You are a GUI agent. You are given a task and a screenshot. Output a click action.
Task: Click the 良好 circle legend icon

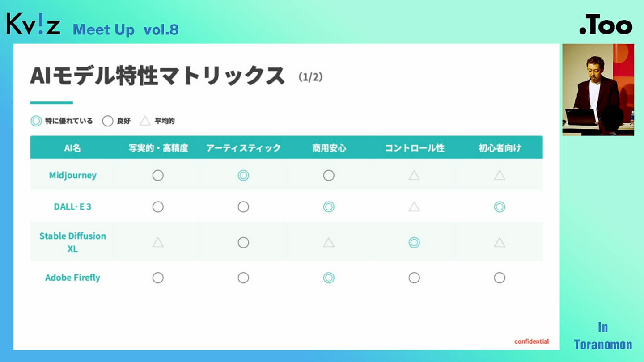[x=108, y=121]
